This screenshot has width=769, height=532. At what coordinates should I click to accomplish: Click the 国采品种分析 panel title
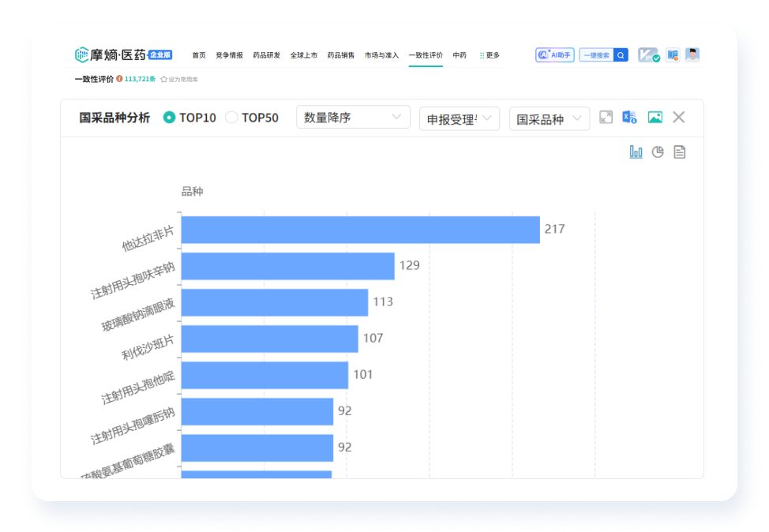coord(114,118)
